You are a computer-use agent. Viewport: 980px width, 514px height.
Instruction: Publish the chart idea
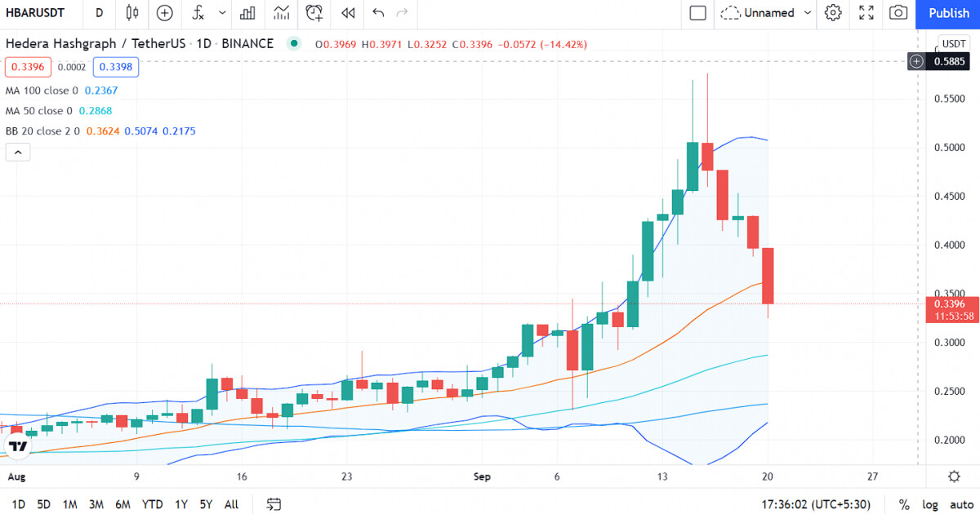click(949, 13)
